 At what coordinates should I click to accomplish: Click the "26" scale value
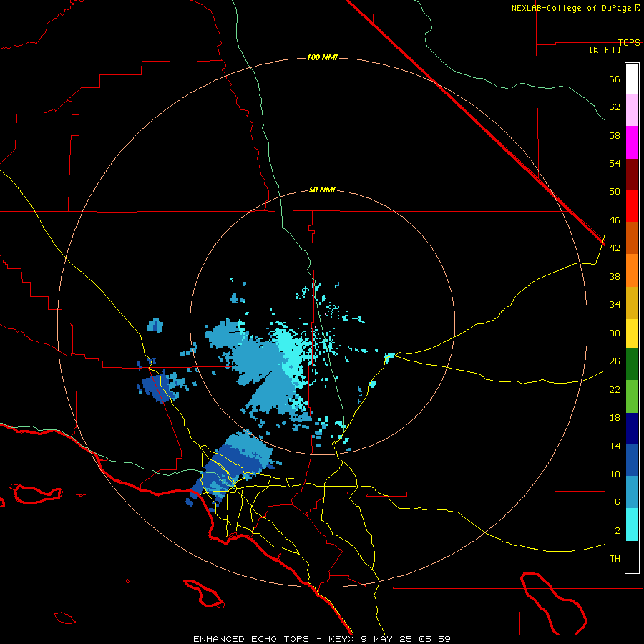615,361
